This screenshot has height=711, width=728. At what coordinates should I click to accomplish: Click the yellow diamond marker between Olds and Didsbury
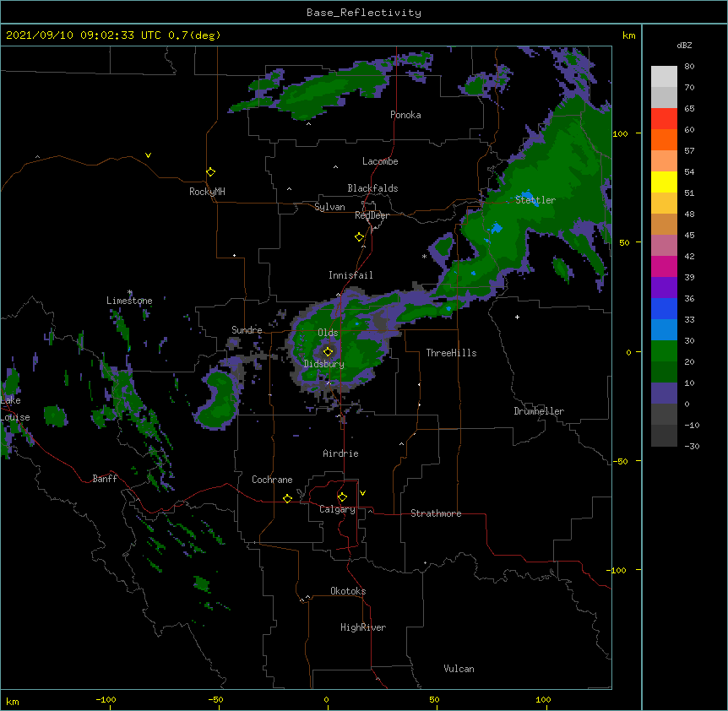(329, 351)
